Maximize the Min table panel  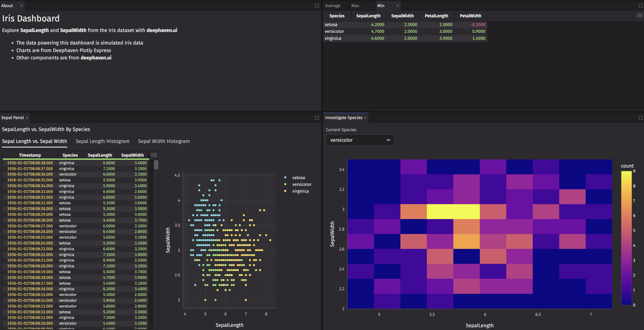[x=640, y=6]
